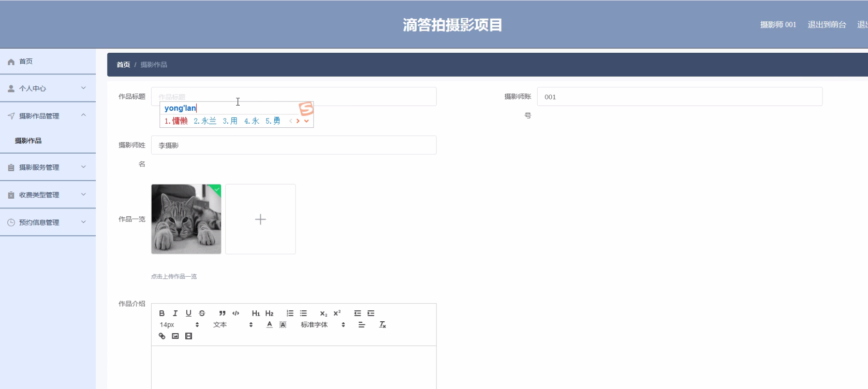Insert a video with the film icon
The image size is (868, 389).
pos(188,336)
